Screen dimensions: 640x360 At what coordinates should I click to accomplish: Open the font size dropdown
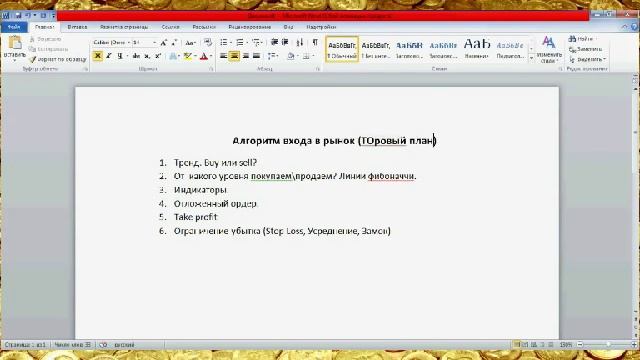[x=154, y=42]
